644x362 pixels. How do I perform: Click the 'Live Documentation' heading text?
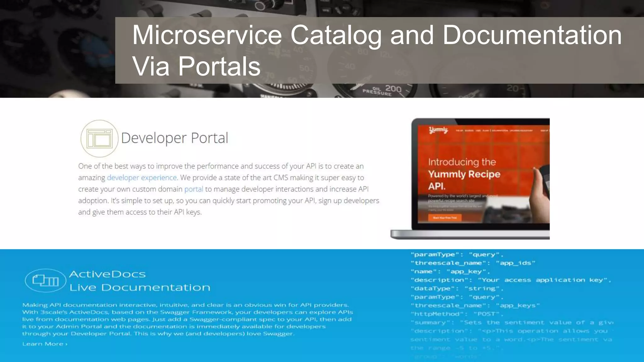(140, 287)
